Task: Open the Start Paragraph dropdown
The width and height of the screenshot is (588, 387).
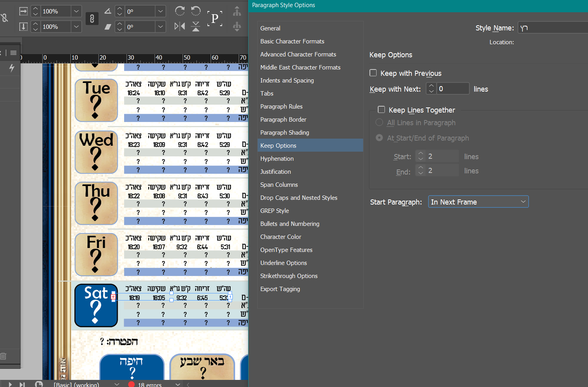Action: (x=478, y=202)
